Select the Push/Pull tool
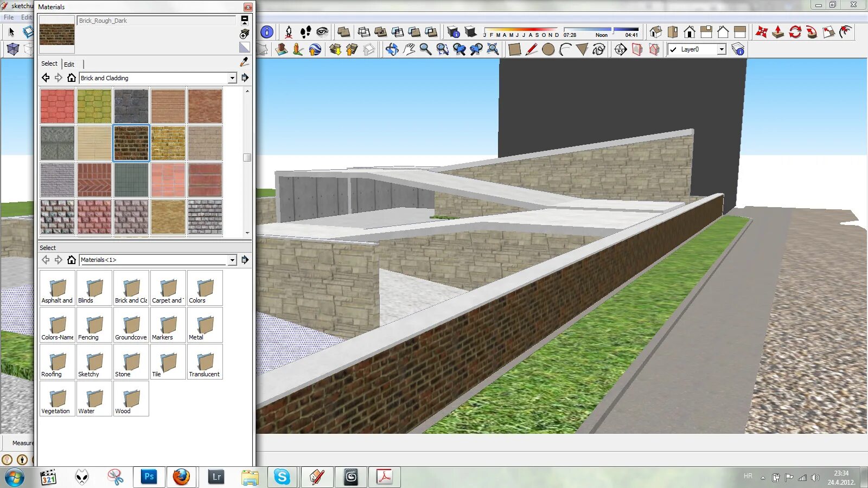The width and height of the screenshot is (868, 488). (x=778, y=32)
